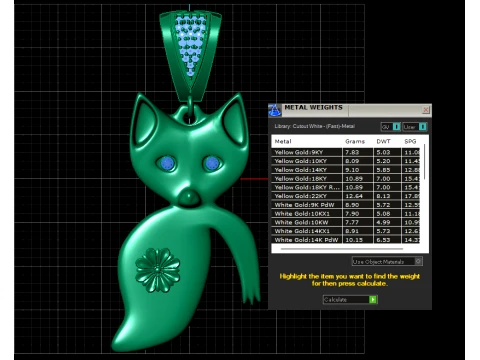Select the Yellow Gold:14KY row
The height and width of the screenshot is (360, 480).
click(346, 170)
